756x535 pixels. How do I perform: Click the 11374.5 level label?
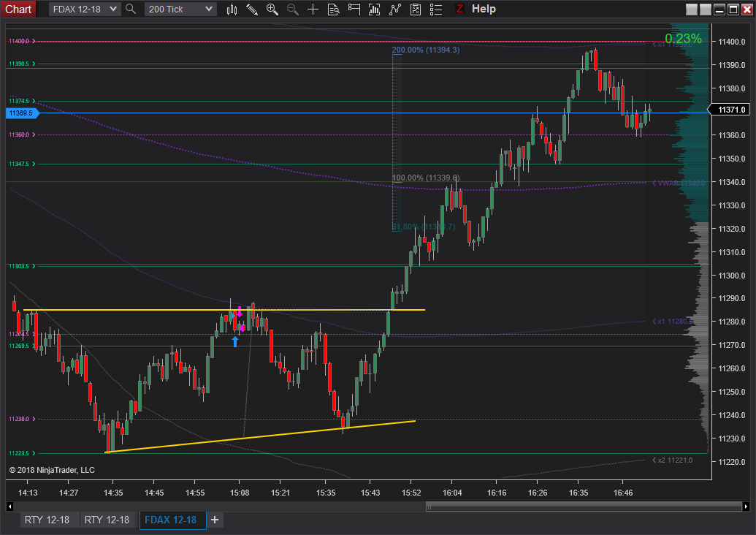pyautogui.click(x=22, y=101)
